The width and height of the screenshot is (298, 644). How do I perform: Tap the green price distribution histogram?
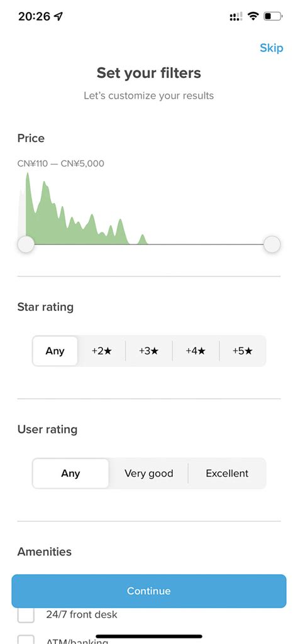(x=82, y=209)
